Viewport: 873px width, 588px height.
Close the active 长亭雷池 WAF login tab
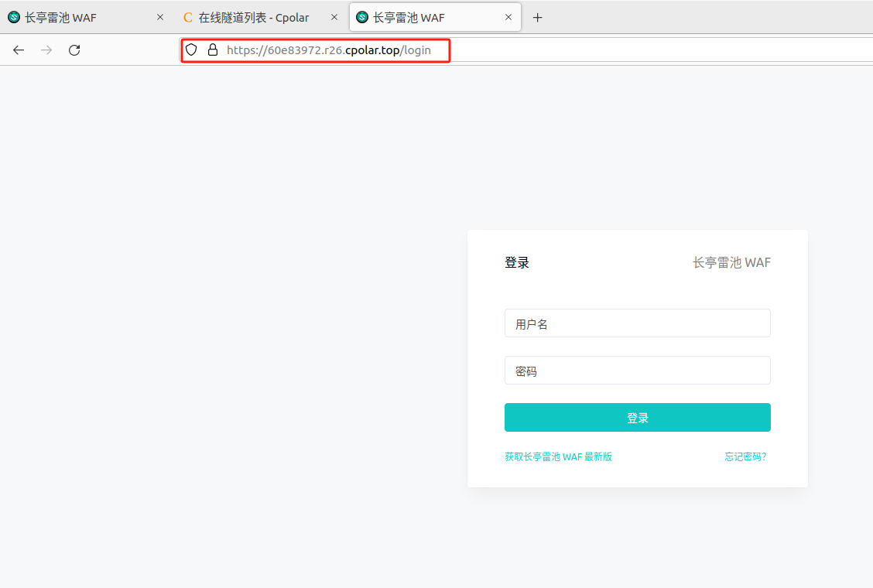[x=508, y=18]
